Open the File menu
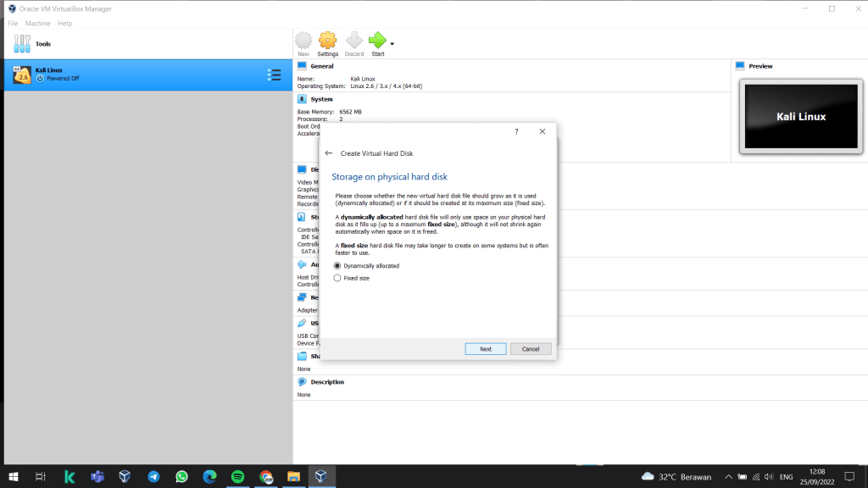 coord(13,23)
